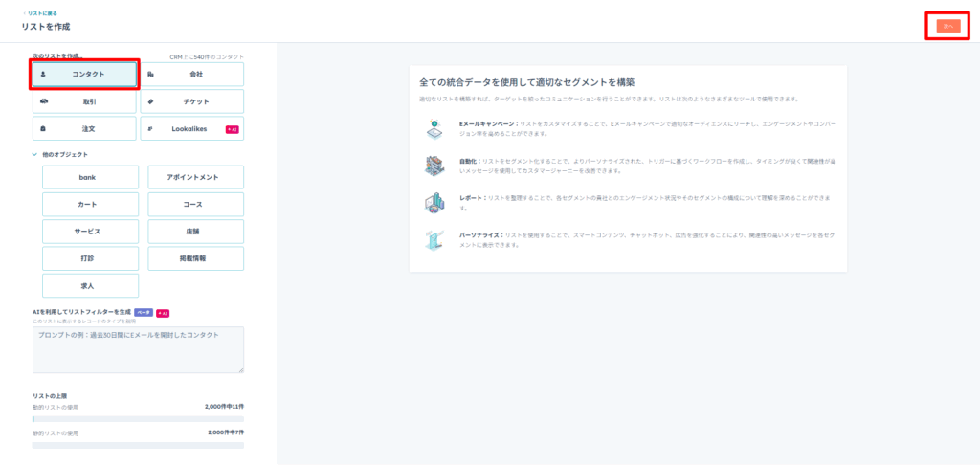Viewport: 980px width, 465px height.
Task: Click the orange 次へ button
Action: click(948, 26)
